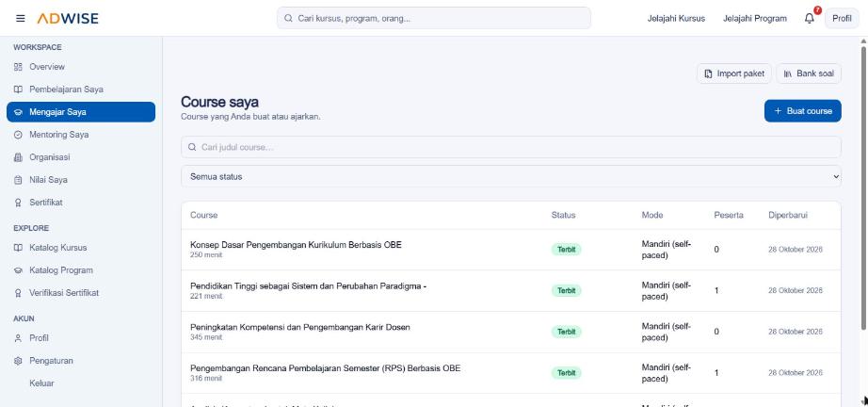Click "250 menit" duration text
Image resolution: width=868 pixels, height=407 pixels.
click(x=206, y=255)
